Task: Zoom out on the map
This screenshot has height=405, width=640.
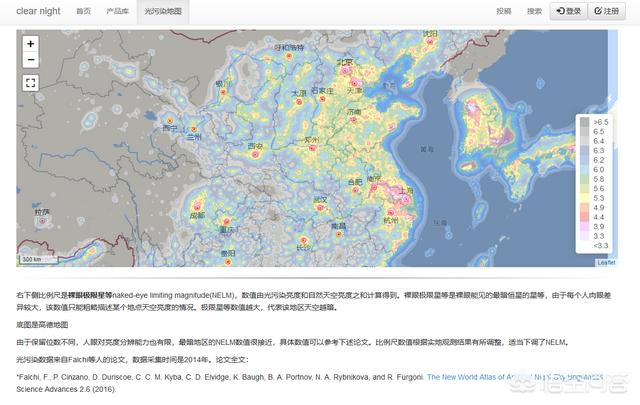Action: tap(31, 60)
